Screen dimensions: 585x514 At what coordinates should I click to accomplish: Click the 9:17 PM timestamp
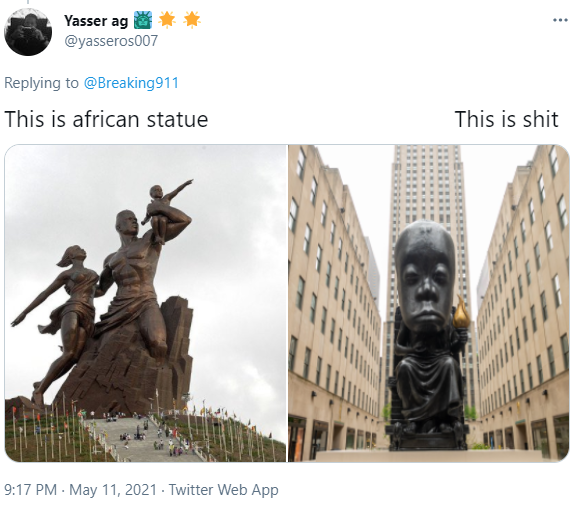31,490
